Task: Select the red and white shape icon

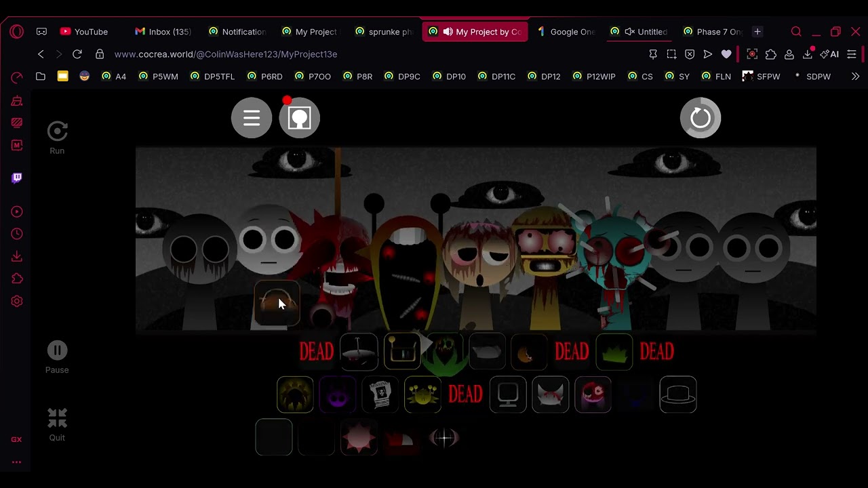Action: pos(401,439)
